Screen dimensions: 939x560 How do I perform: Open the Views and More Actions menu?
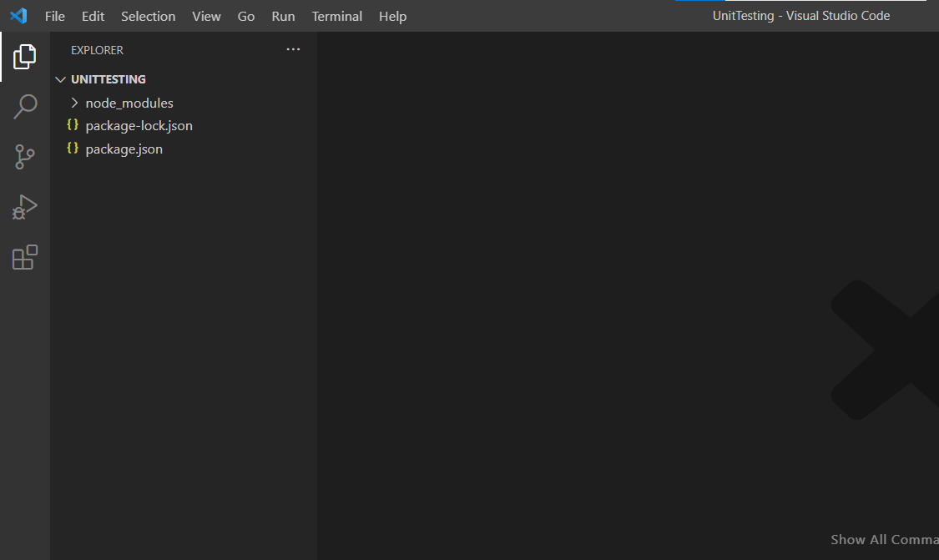click(293, 49)
